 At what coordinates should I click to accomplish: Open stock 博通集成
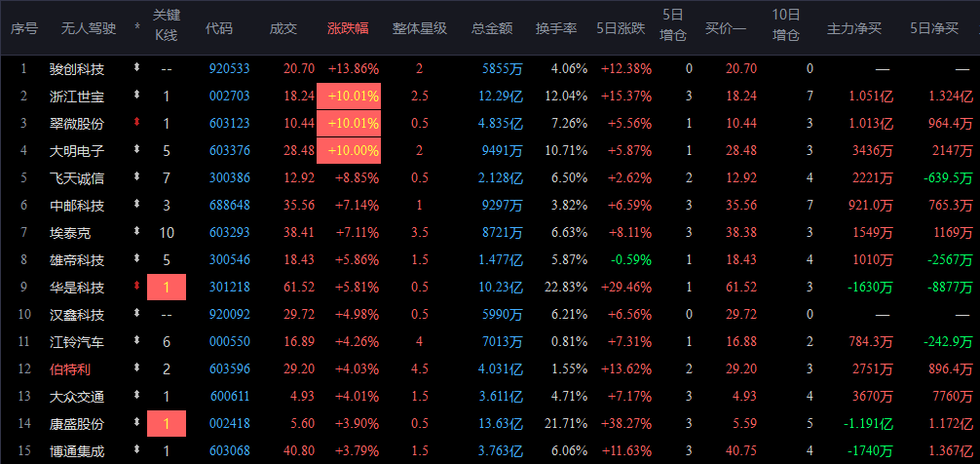click(77, 451)
